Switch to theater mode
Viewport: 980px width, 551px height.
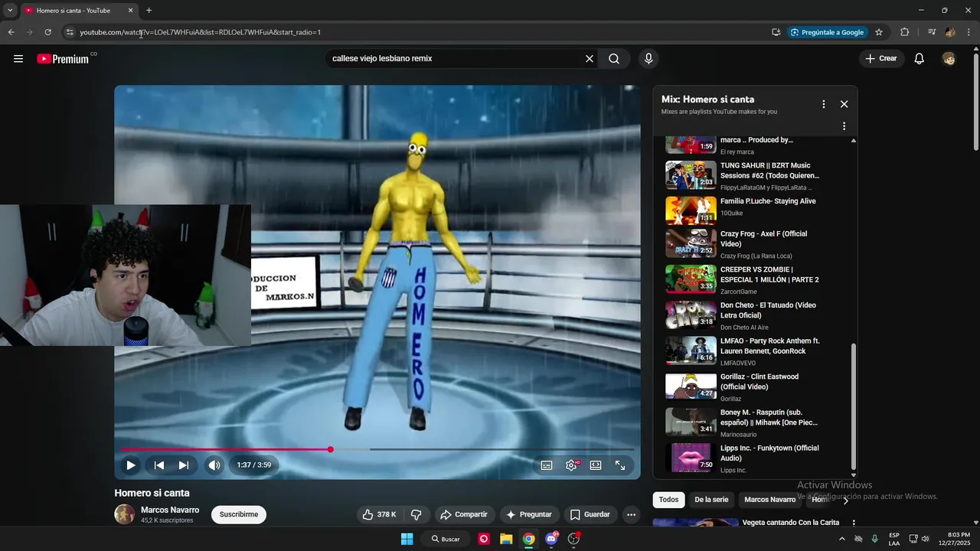(x=596, y=465)
